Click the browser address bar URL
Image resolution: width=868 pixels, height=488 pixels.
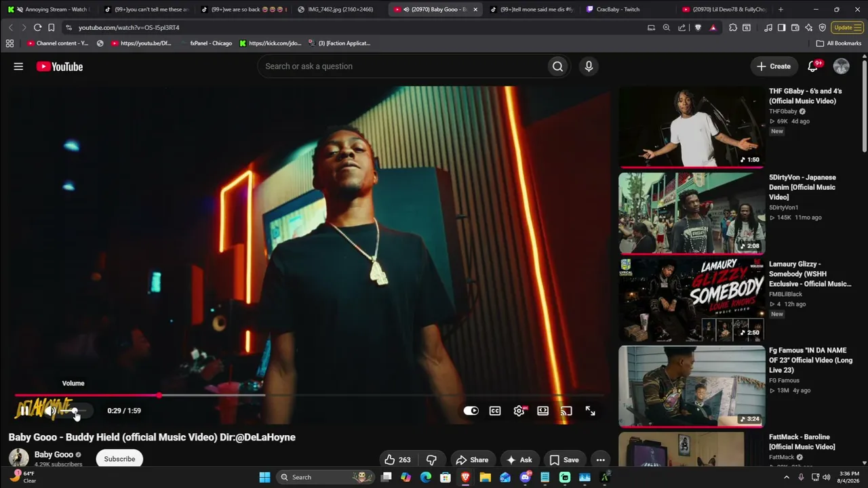[x=129, y=28]
